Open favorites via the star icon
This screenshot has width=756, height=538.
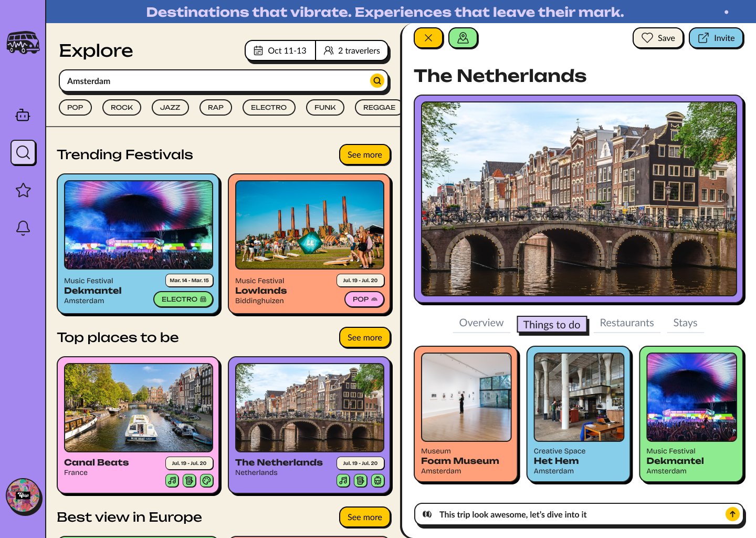click(x=23, y=190)
